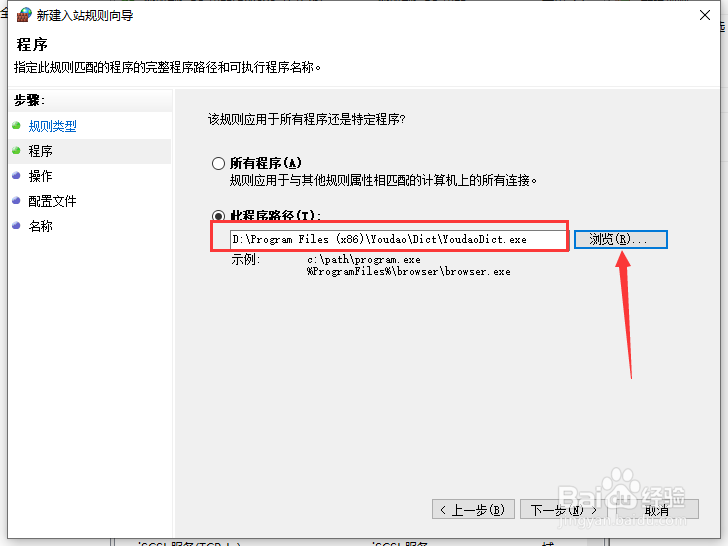Select the 所有程序(A) radio button
This screenshot has width=728, height=546.
tap(218, 163)
